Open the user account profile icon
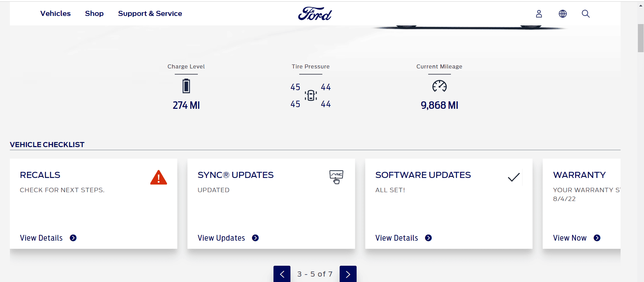Screen dimensions: 644x282 [539, 14]
